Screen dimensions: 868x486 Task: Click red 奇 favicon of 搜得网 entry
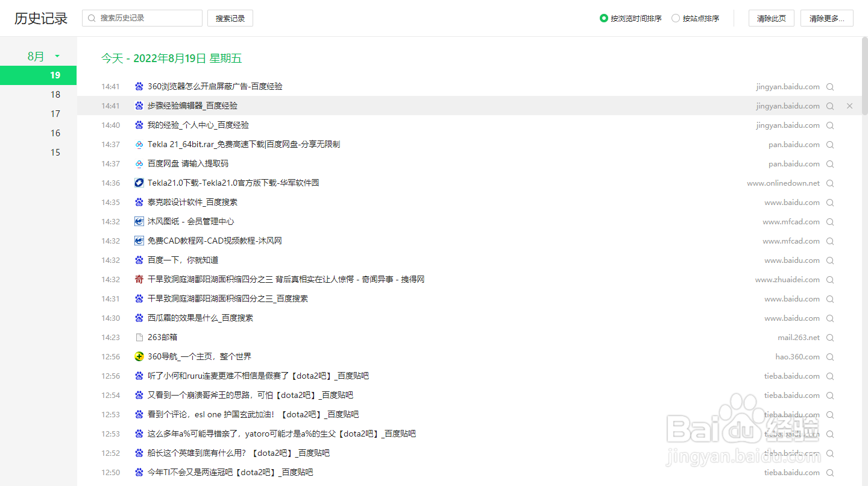(x=139, y=279)
